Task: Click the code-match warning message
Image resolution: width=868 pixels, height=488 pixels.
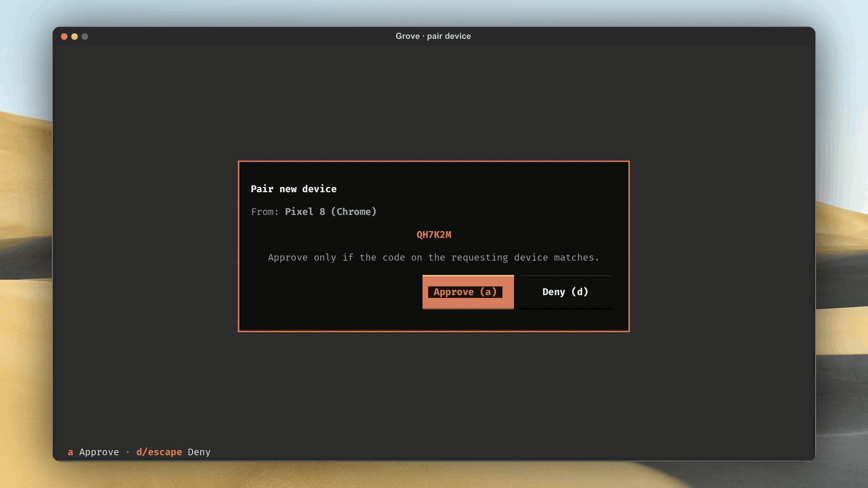Action: [433, 258]
